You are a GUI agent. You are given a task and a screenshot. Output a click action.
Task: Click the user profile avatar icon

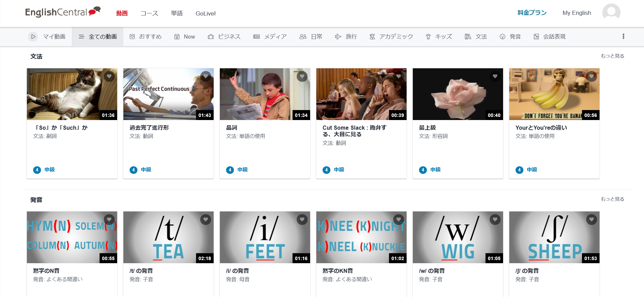(611, 13)
